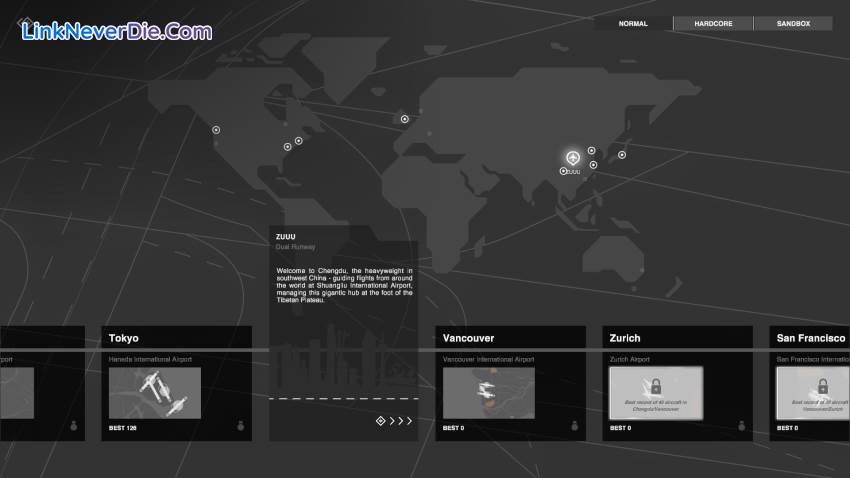Click the padlock icon on the San Francisco card
The height and width of the screenshot is (478, 850).
click(x=822, y=386)
